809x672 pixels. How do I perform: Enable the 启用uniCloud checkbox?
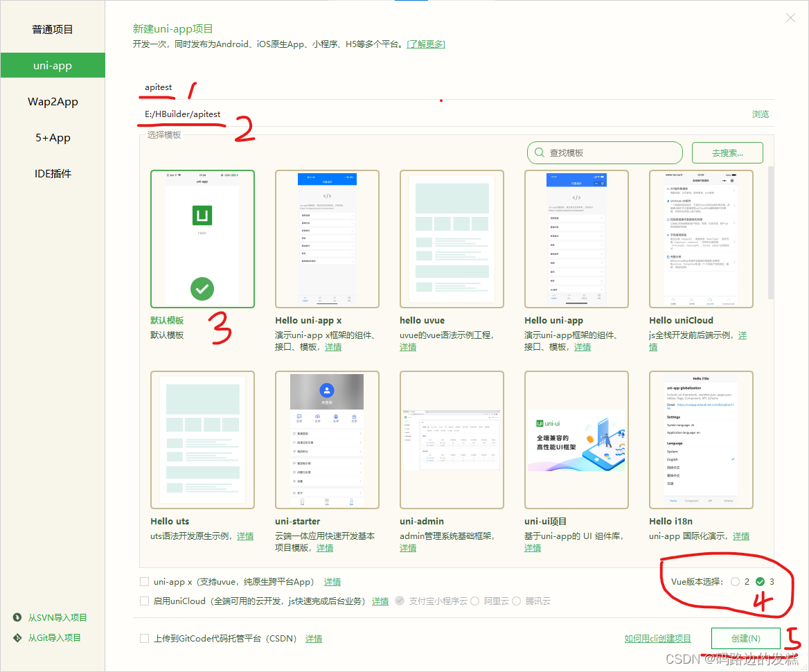(x=145, y=601)
